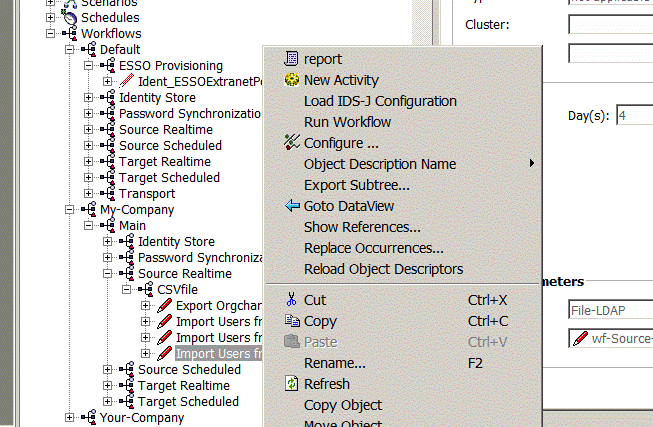Click the Configure tools icon
The height and width of the screenshot is (427, 653).
(x=291, y=143)
